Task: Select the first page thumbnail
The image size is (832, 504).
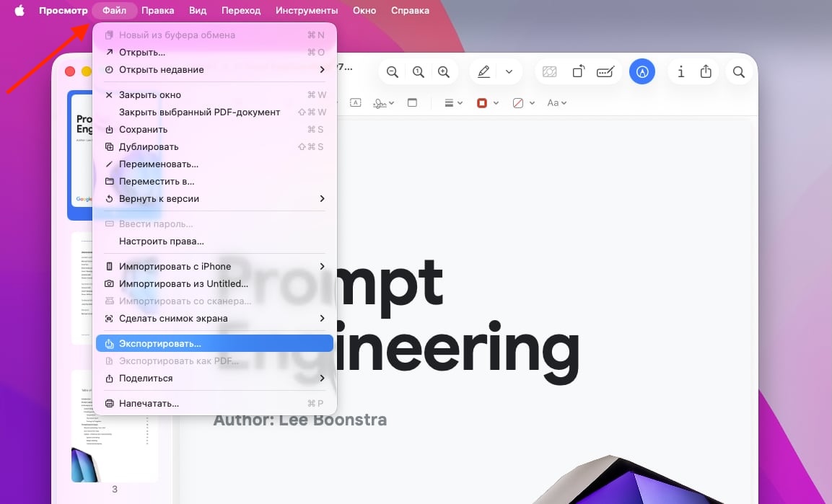Action: (x=81, y=155)
